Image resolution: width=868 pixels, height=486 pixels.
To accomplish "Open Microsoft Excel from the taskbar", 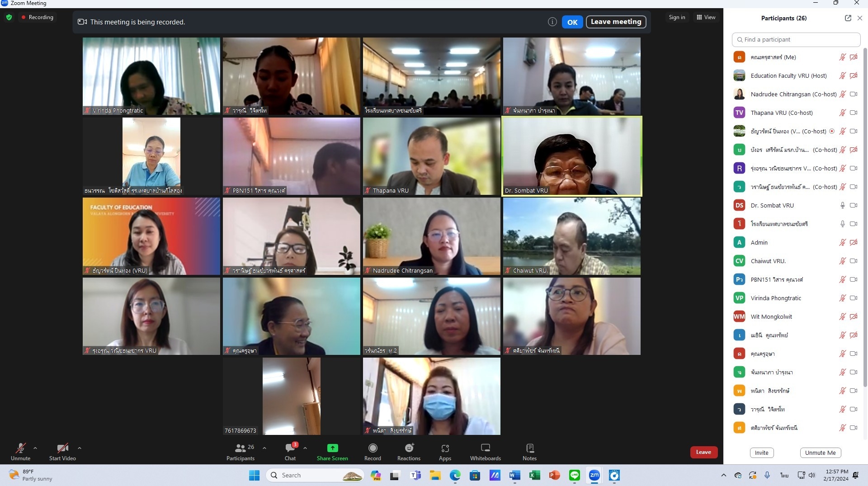I will (x=534, y=475).
